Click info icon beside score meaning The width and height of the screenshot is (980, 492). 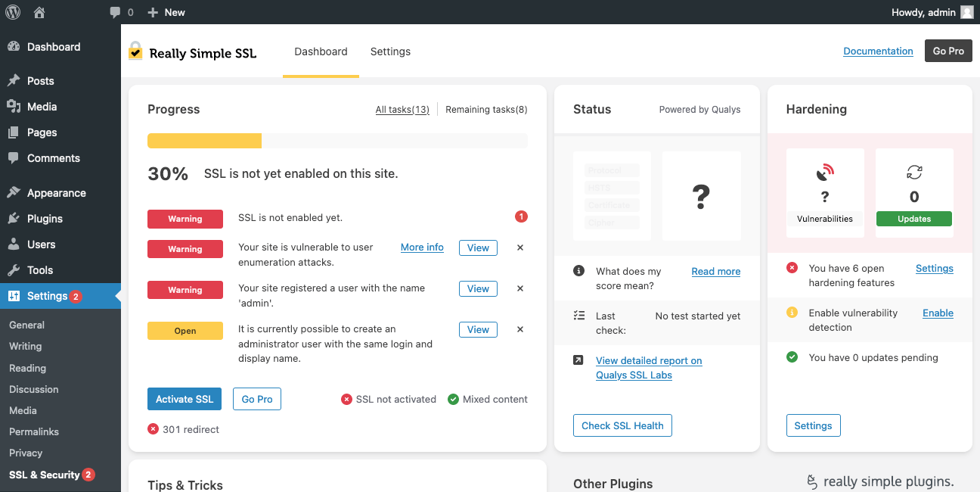(x=578, y=271)
